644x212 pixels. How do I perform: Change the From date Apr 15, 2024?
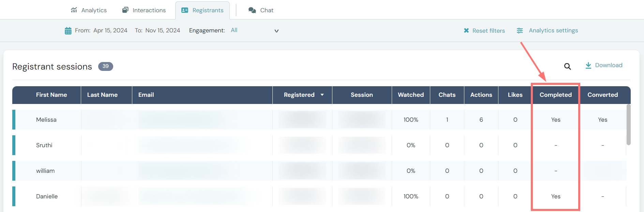click(x=110, y=30)
